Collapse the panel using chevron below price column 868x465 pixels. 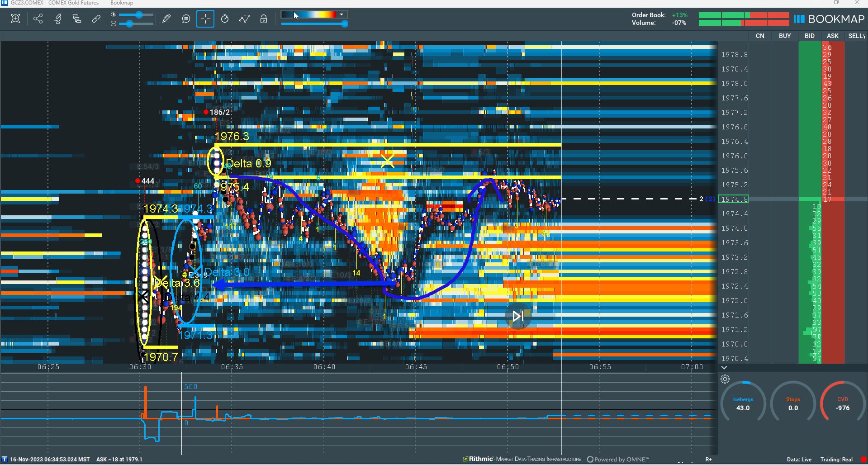724,368
